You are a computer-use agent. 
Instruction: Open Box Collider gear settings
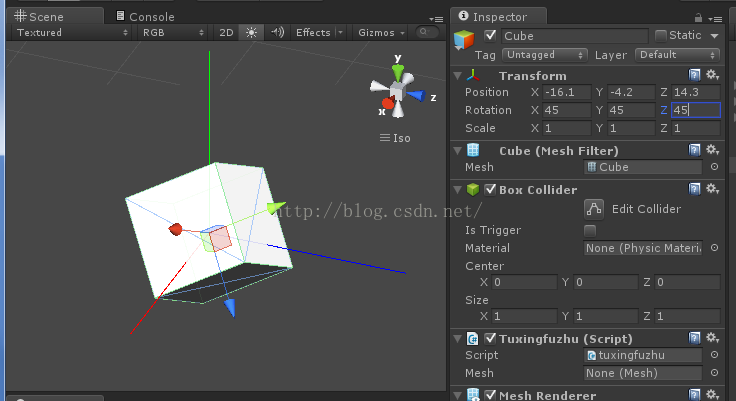[713, 189]
